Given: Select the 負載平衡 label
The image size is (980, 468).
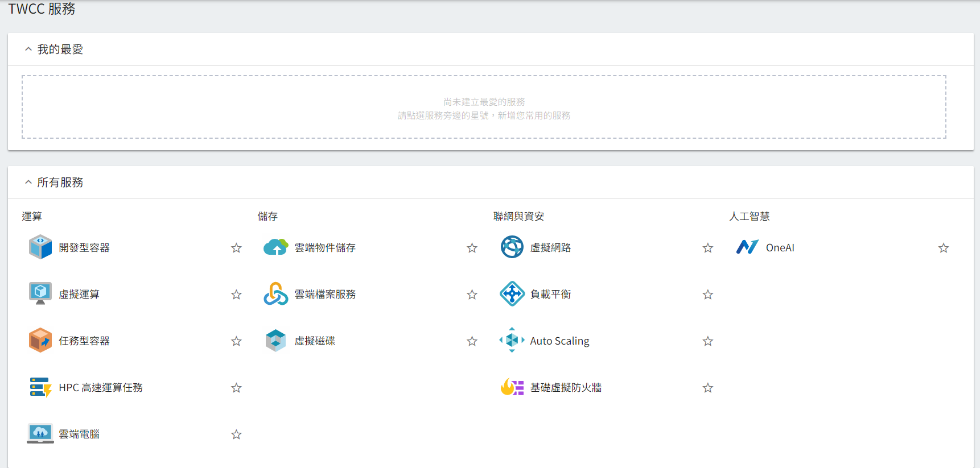Looking at the screenshot, I should [x=550, y=295].
